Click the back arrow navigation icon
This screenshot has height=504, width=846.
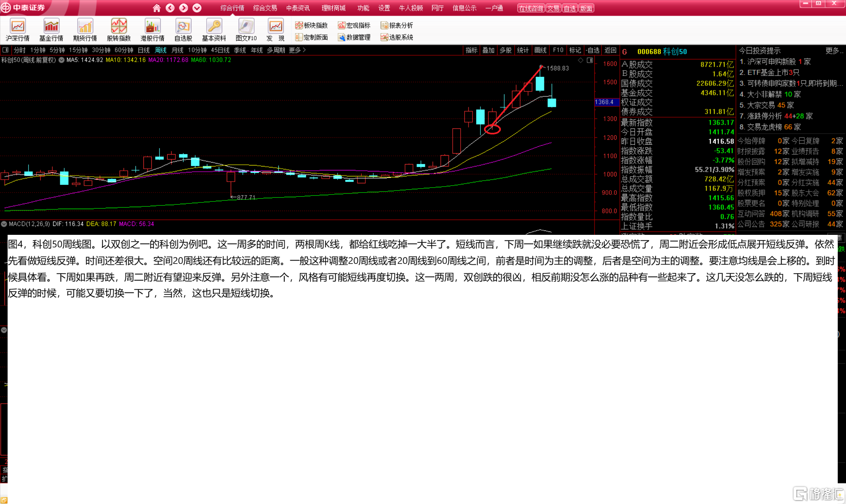pyautogui.click(x=170, y=8)
